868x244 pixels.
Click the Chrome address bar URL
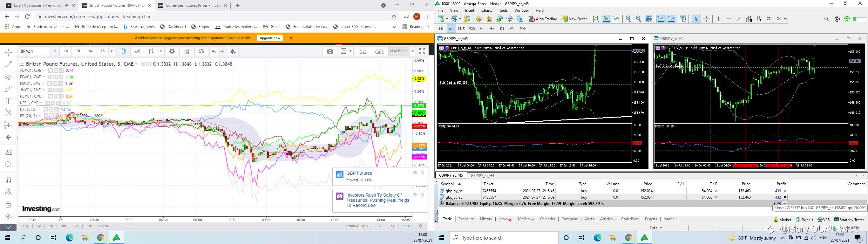tap(98, 17)
